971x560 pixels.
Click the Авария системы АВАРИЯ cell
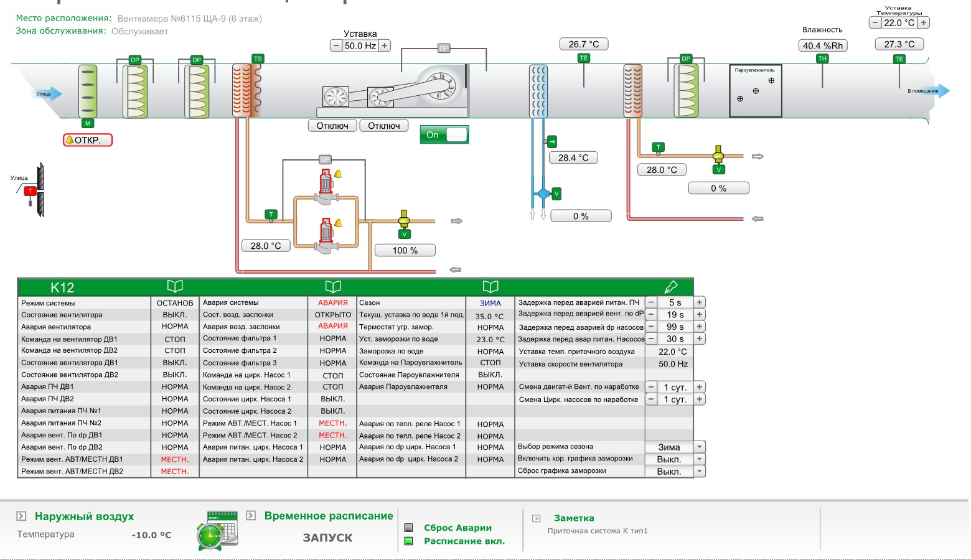pyautogui.click(x=333, y=302)
